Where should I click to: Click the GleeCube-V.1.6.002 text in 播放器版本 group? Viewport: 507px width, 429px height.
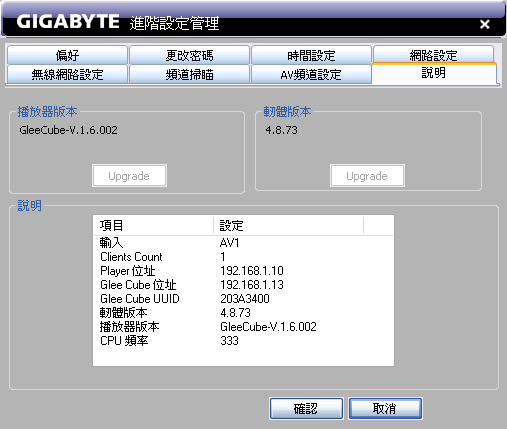pos(68,130)
